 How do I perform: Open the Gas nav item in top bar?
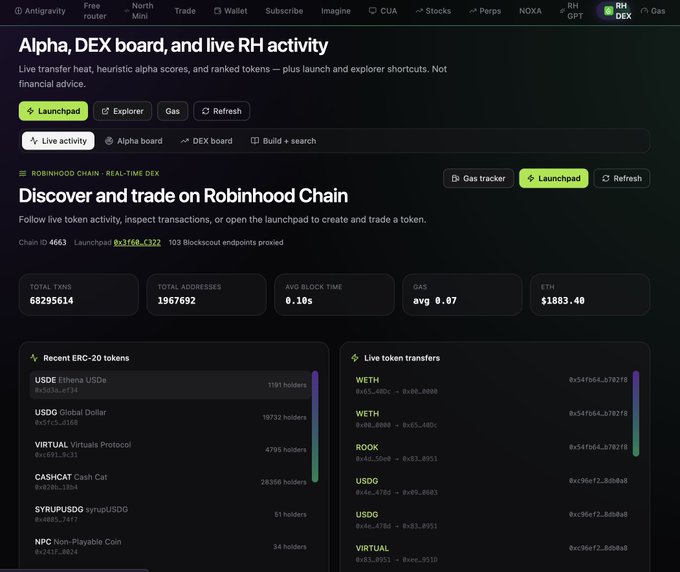[x=653, y=11]
